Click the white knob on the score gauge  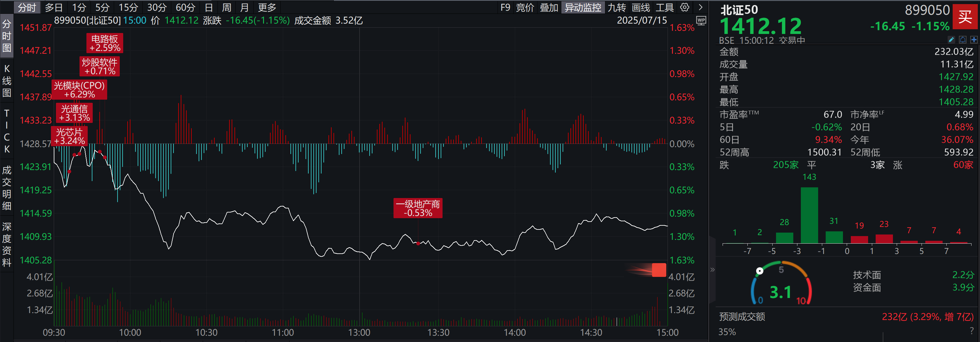click(759, 271)
